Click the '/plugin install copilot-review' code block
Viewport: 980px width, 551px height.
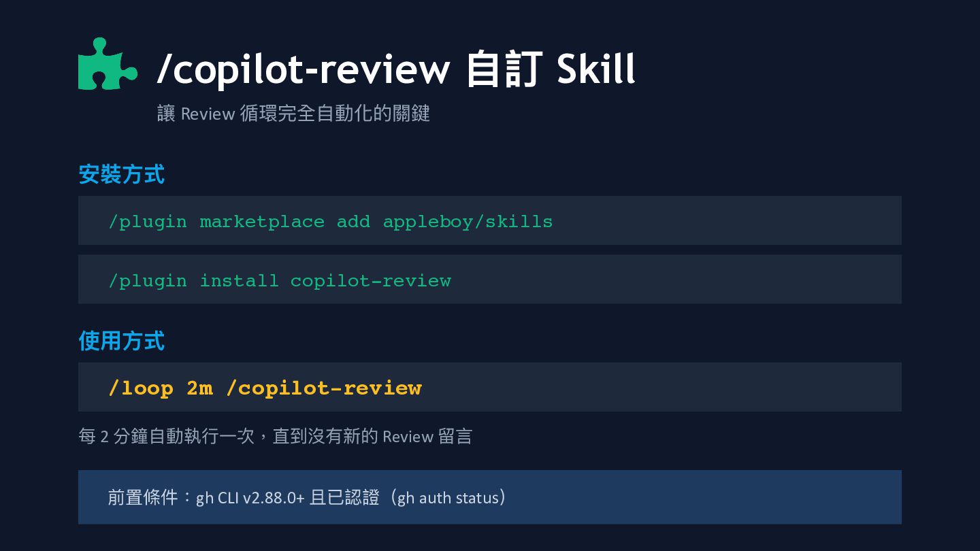[490, 280]
